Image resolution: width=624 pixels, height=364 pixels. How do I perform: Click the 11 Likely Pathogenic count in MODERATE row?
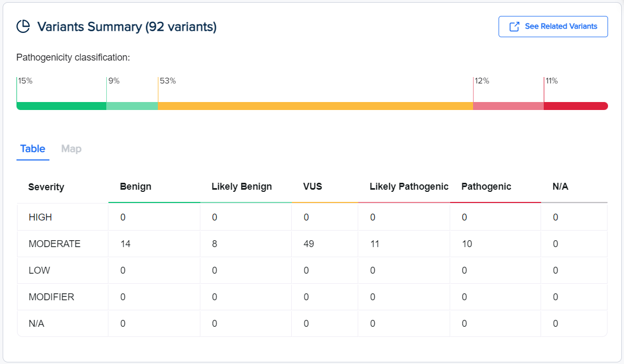tap(375, 244)
